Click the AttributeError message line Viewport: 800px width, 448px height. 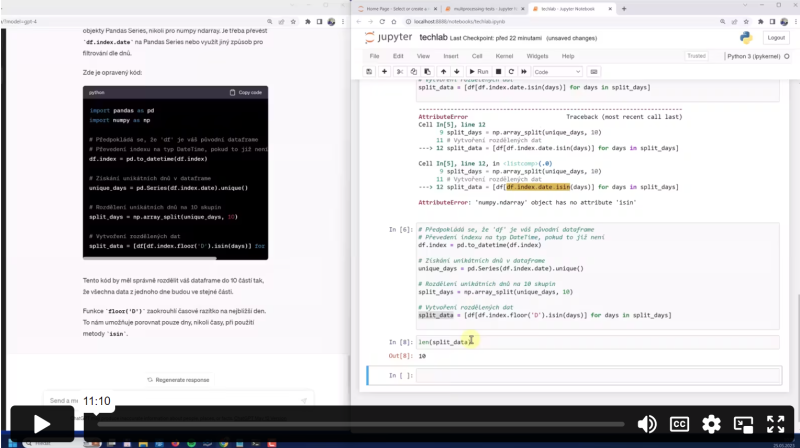(527, 203)
